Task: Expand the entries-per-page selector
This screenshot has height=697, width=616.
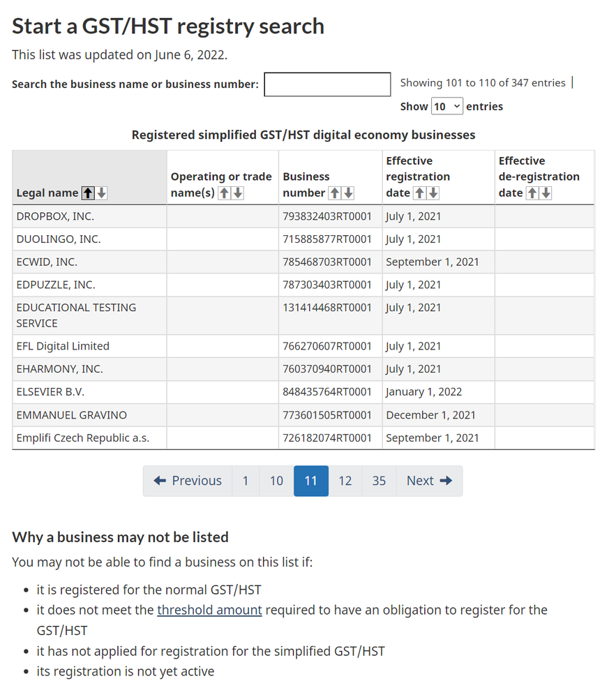Action: [449, 106]
